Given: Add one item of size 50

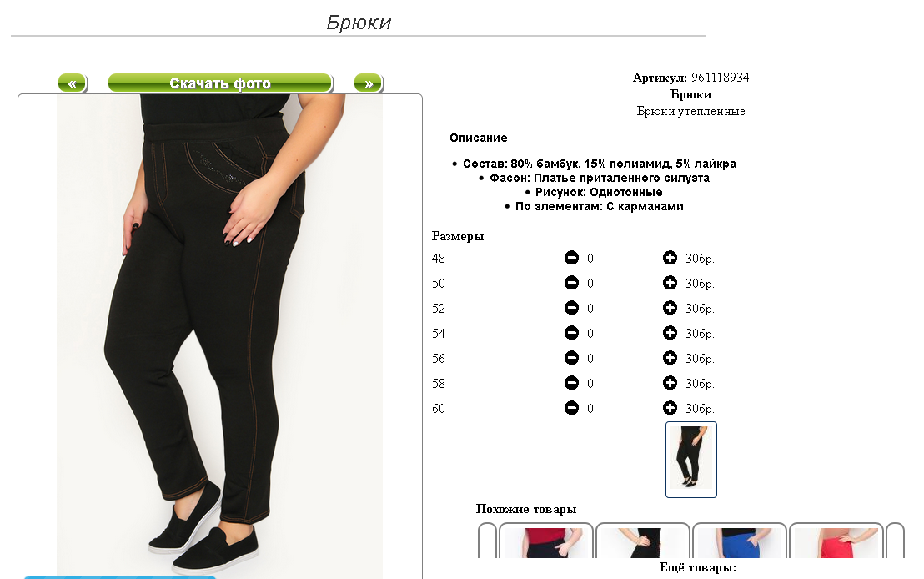Looking at the screenshot, I should pyautogui.click(x=670, y=283).
